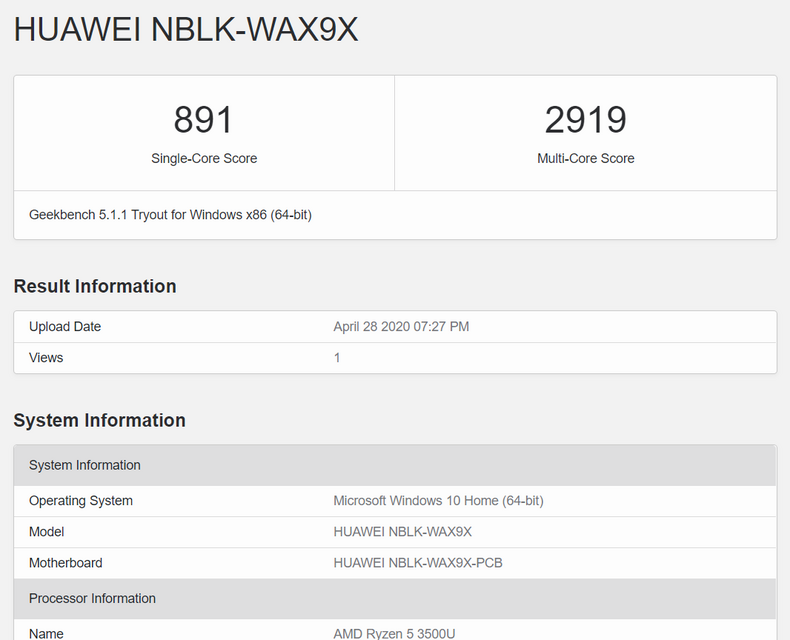Click the Result Information section heading
Image resolution: width=790 pixels, height=640 pixels.
(x=95, y=286)
